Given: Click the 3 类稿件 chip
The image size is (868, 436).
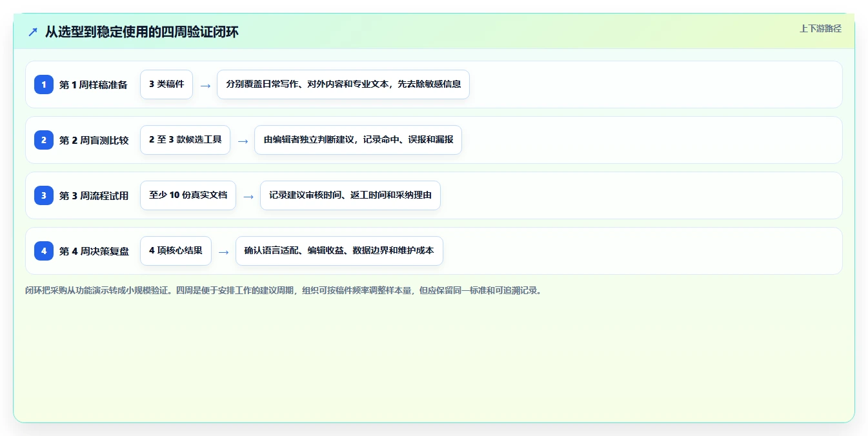Looking at the screenshot, I should click(x=167, y=84).
